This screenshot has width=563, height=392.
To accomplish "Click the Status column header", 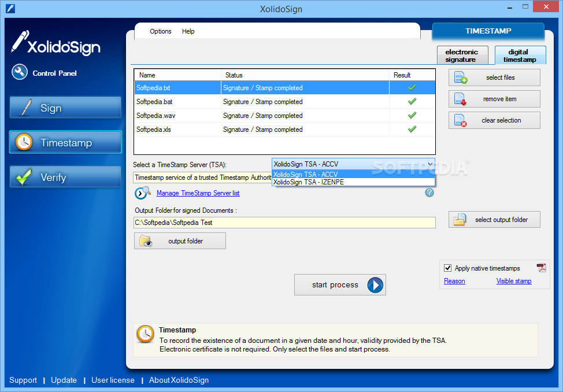I will [305, 75].
